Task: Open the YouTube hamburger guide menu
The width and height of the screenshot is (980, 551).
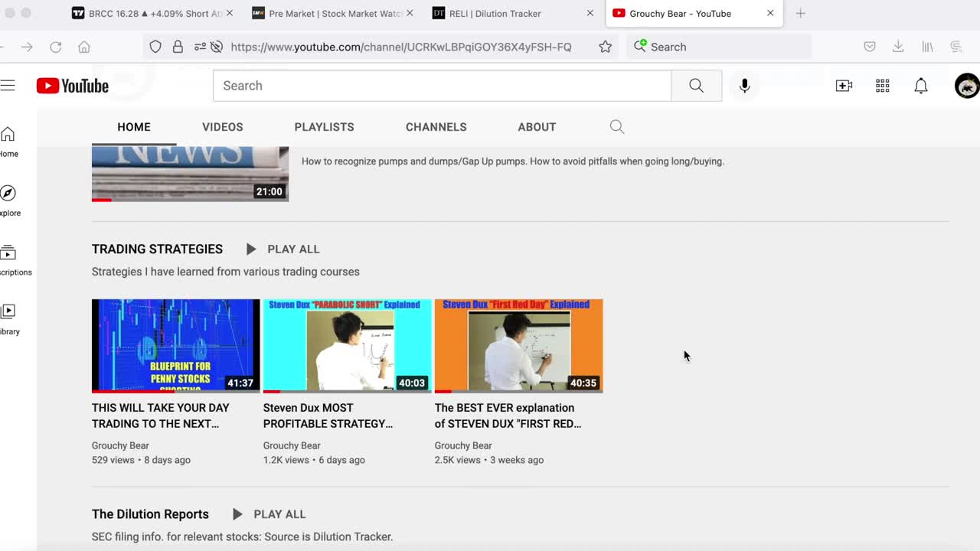Action: pyautogui.click(x=8, y=86)
